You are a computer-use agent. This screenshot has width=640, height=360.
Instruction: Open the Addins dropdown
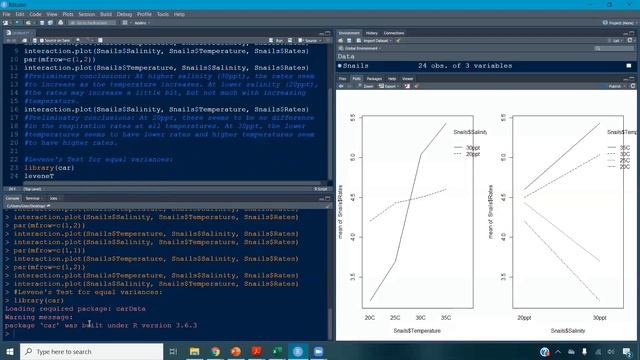point(142,23)
